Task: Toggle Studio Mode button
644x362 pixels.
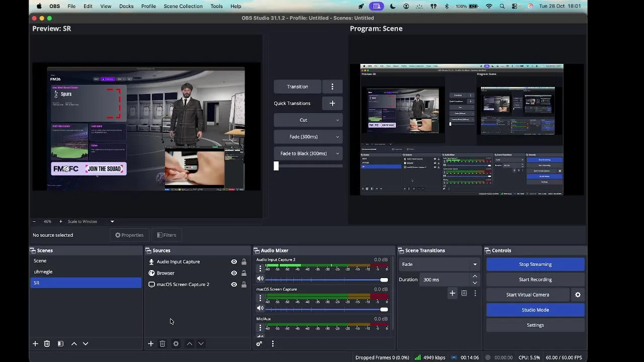Action: 535,310
